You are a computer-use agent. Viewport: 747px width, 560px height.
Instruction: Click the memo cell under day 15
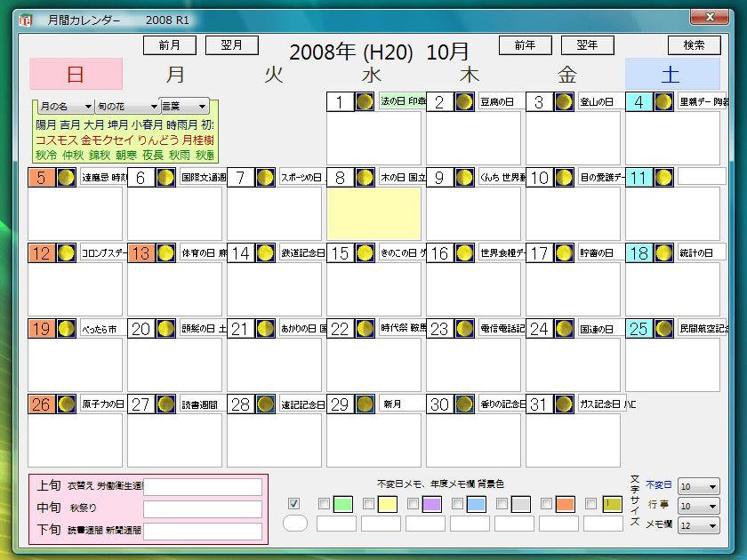[x=374, y=289]
